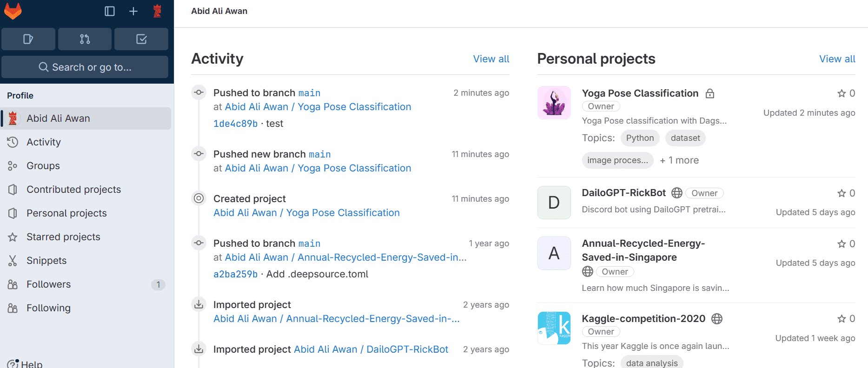Click the Kaggle-competition-2020 project avatar
The width and height of the screenshot is (868, 368).
click(554, 328)
